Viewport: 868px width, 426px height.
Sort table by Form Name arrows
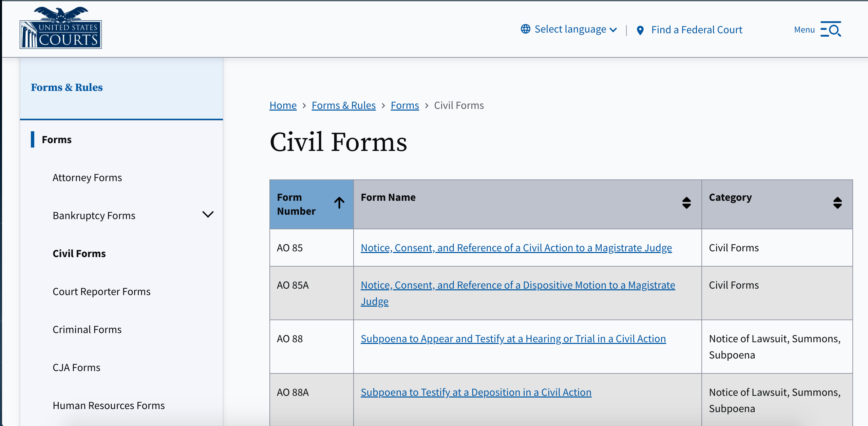pos(686,203)
